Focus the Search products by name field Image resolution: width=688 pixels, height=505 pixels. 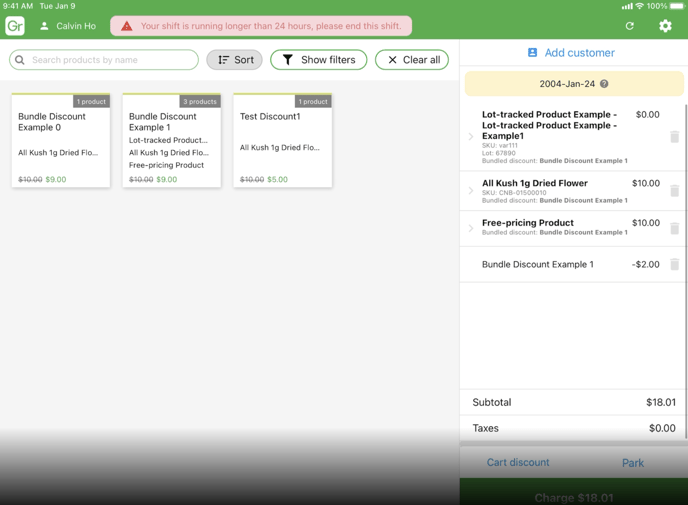pos(104,60)
